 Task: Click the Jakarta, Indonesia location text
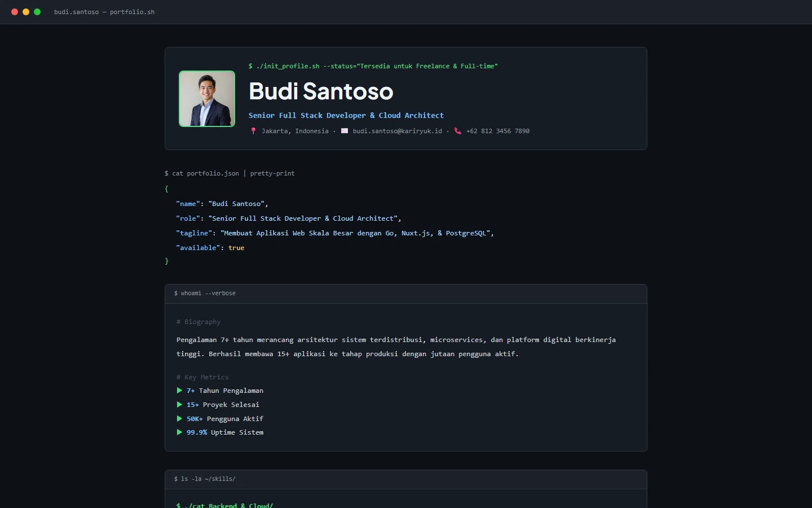click(295, 131)
